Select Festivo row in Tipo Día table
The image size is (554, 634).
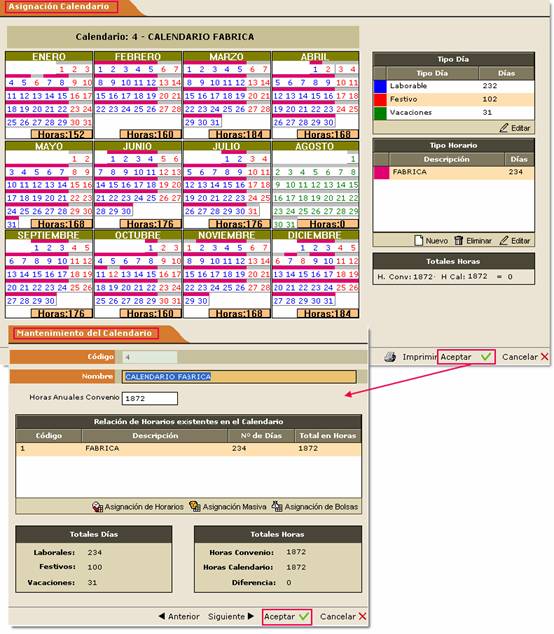tap(454, 99)
